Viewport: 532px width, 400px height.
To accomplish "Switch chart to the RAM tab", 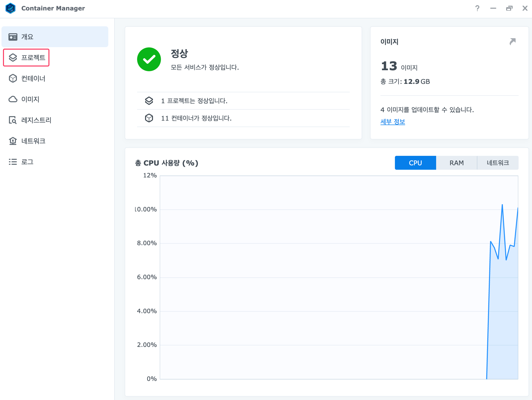I will pos(456,163).
